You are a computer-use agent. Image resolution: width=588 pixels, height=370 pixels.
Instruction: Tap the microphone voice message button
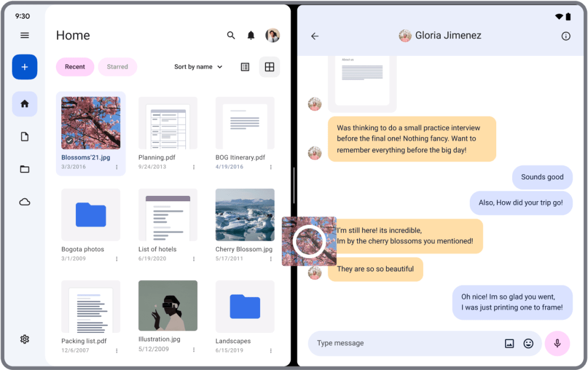click(557, 344)
